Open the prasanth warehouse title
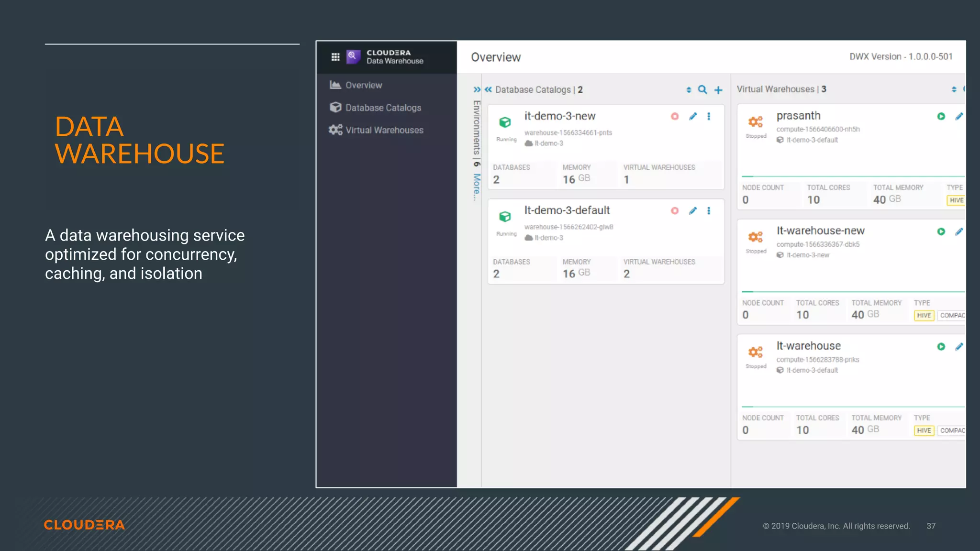This screenshot has width=980, height=551. click(x=798, y=116)
